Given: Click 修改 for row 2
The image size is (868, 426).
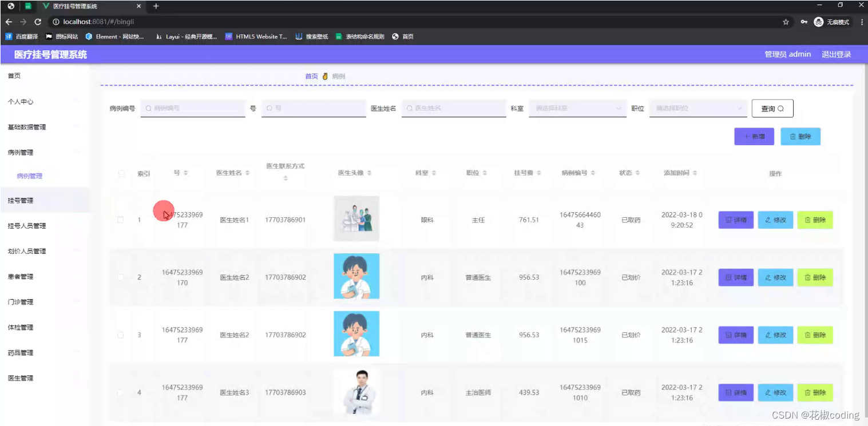Looking at the screenshot, I should point(775,277).
